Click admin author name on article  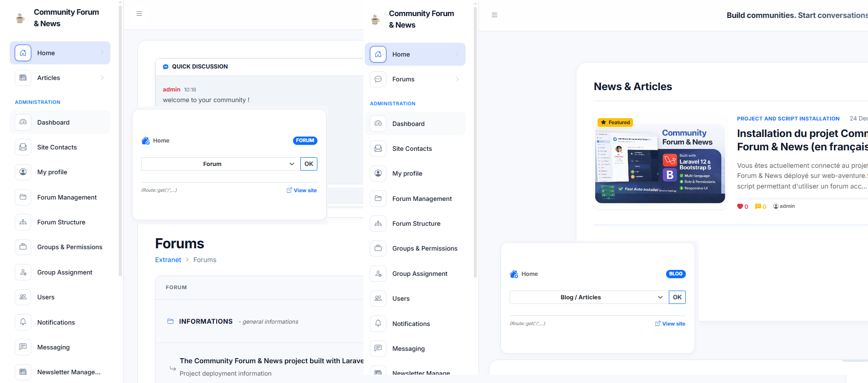(787, 206)
